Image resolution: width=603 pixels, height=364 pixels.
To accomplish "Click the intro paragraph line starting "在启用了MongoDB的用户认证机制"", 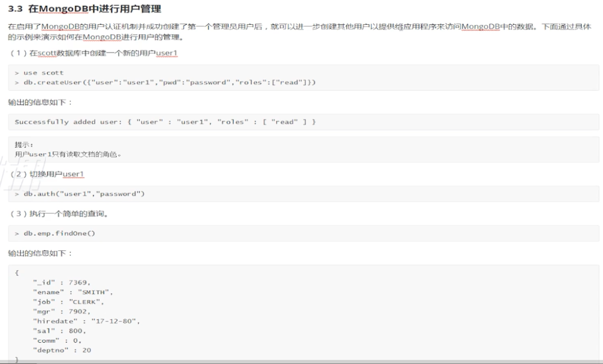I will 299,27.
